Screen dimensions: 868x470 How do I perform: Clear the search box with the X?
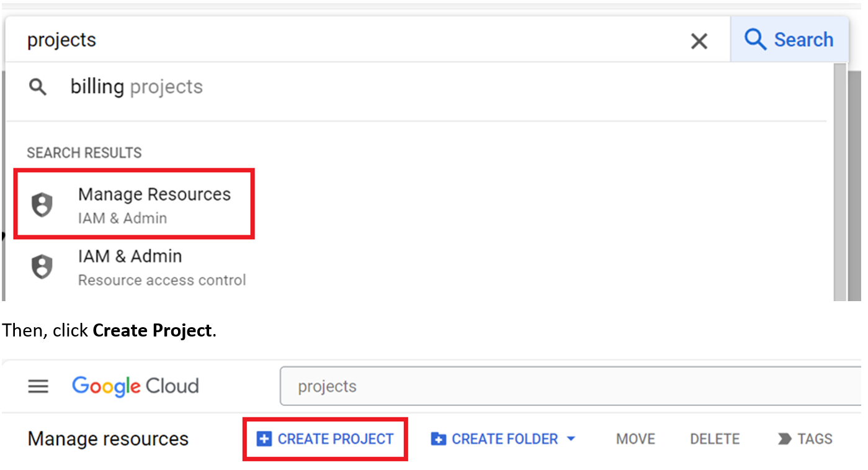coord(699,40)
